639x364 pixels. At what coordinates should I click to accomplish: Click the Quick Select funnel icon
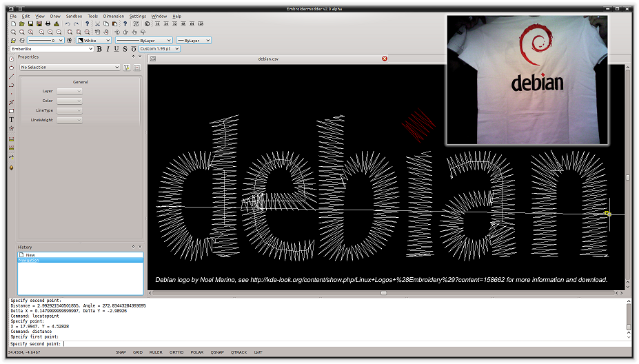tap(127, 68)
